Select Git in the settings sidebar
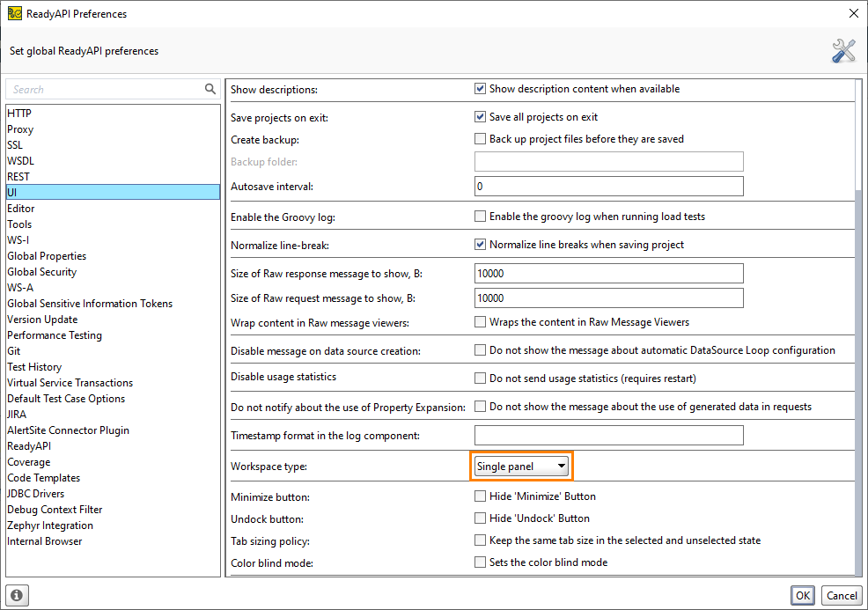The image size is (868, 610). 13,350
